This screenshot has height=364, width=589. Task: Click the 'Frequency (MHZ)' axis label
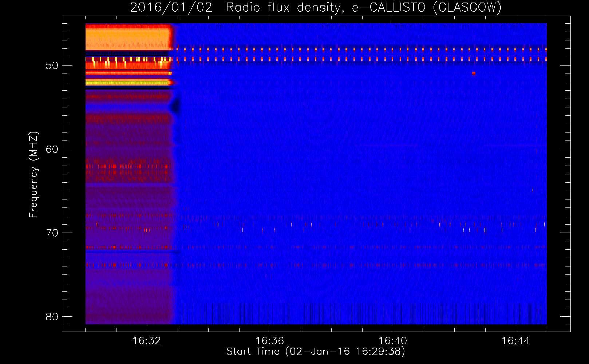[33, 175]
